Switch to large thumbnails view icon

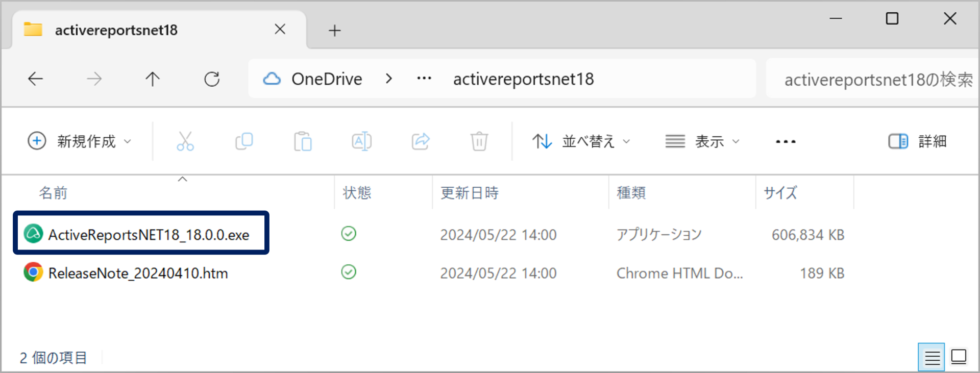coord(959,357)
